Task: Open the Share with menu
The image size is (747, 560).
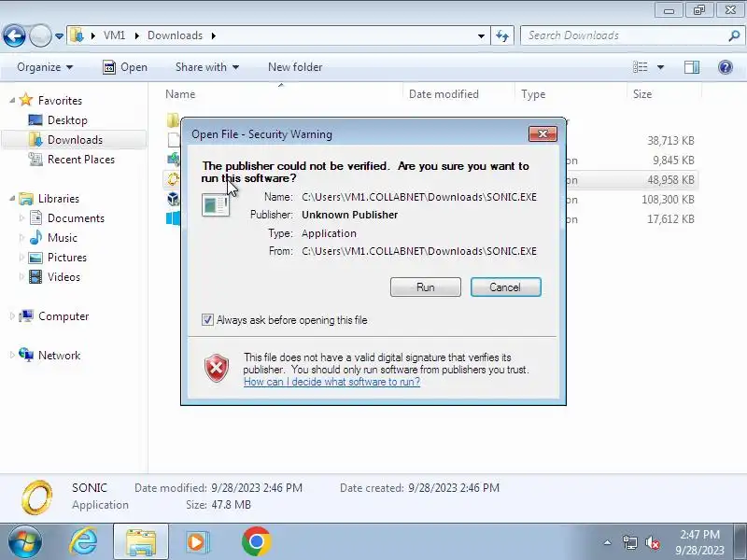Action: pyautogui.click(x=206, y=67)
